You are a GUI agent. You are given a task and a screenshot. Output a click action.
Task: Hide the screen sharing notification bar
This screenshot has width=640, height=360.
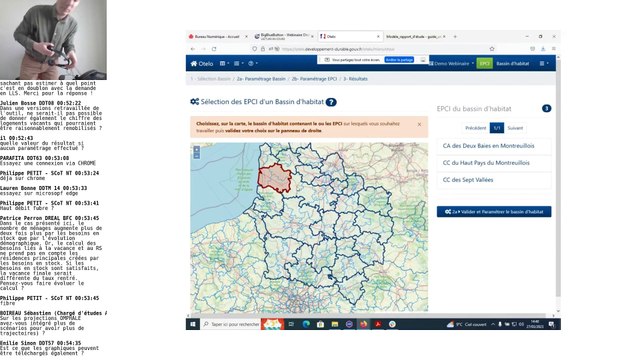coord(423,60)
